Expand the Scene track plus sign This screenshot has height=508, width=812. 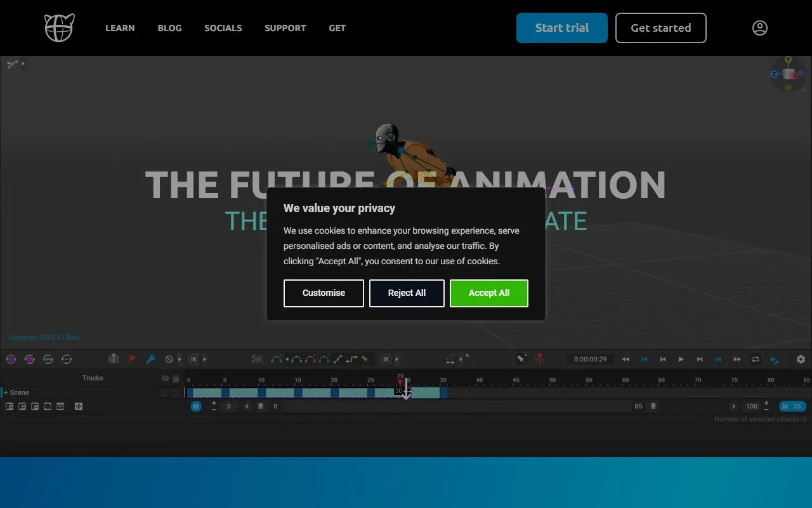6,392
